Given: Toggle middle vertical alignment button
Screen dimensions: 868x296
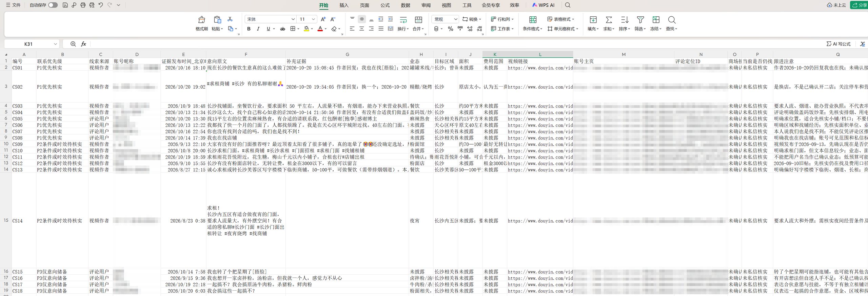Looking at the screenshot, I should coord(362,19).
